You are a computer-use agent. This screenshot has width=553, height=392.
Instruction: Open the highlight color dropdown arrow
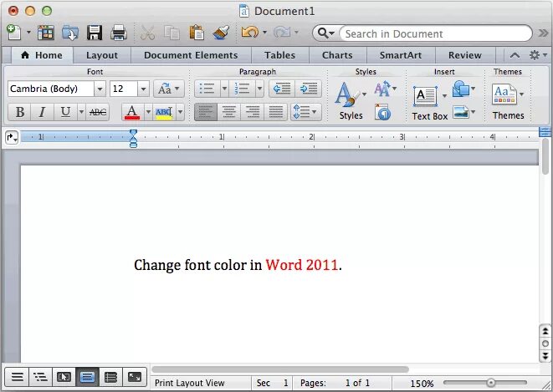[180, 112]
